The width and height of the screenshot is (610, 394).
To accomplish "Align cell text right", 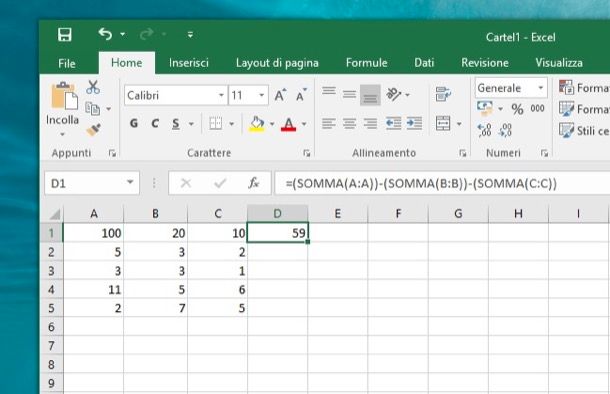I will (x=370, y=124).
